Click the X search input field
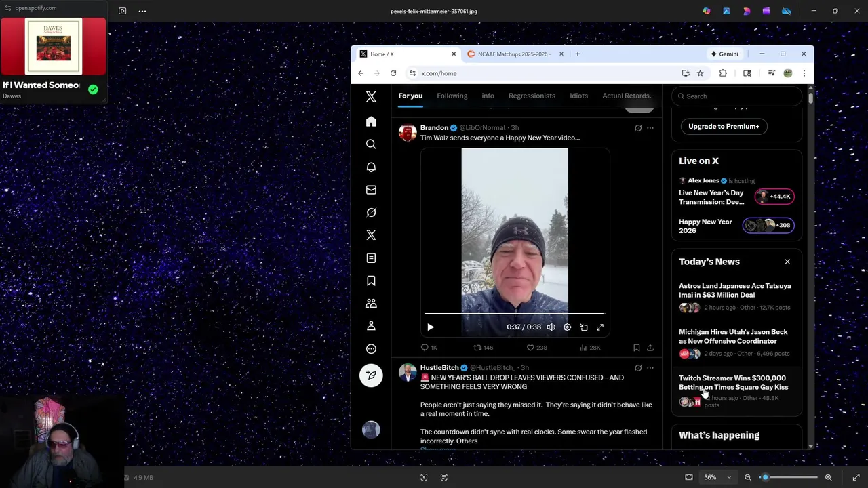The width and height of the screenshot is (868, 488). tap(737, 96)
